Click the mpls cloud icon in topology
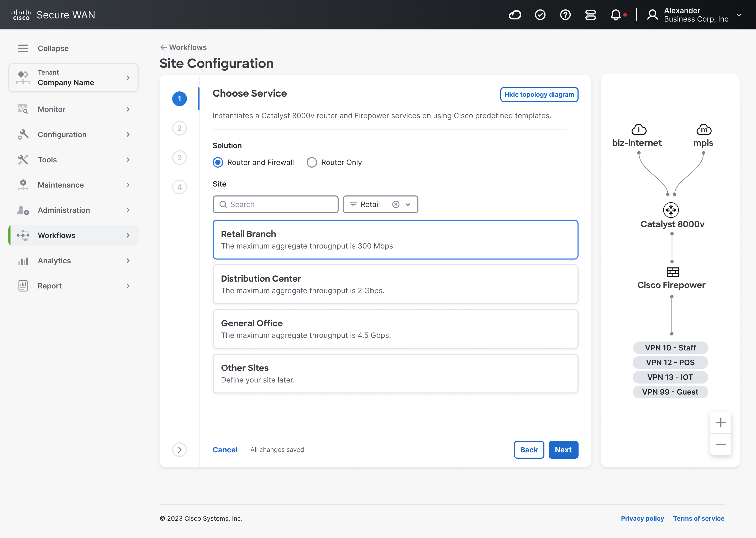This screenshot has height=538, width=756. coord(704,130)
